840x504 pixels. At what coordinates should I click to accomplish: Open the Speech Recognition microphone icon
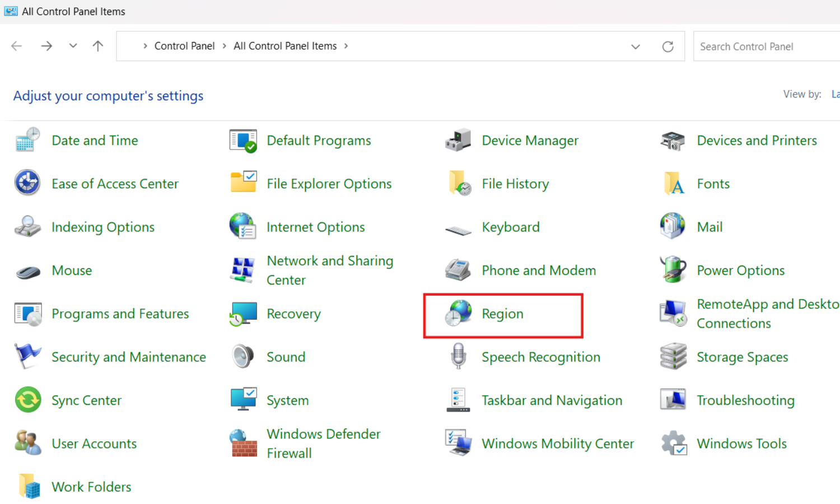click(458, 357)
